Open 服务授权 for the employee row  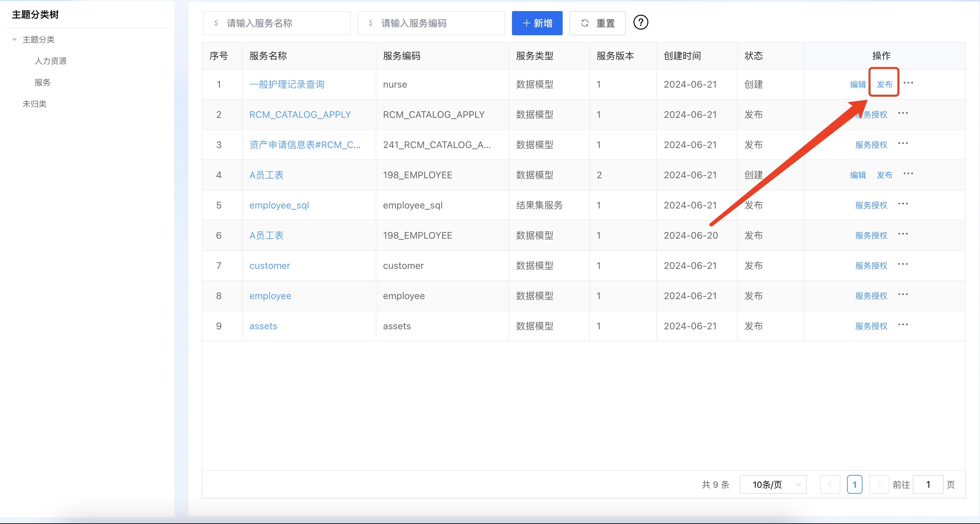click(871, 296)
